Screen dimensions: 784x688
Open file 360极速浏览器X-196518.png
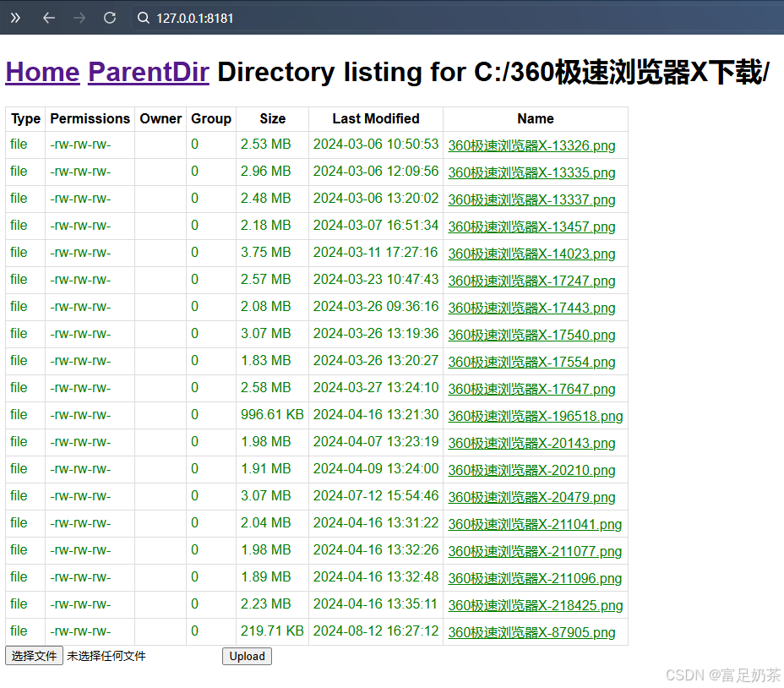coord(536,416)
